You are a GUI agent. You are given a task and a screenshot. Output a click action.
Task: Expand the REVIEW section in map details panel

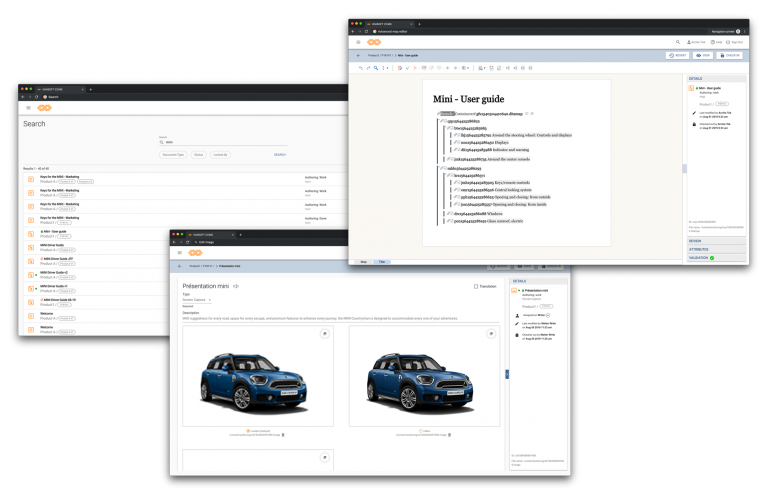coord(717,241)
